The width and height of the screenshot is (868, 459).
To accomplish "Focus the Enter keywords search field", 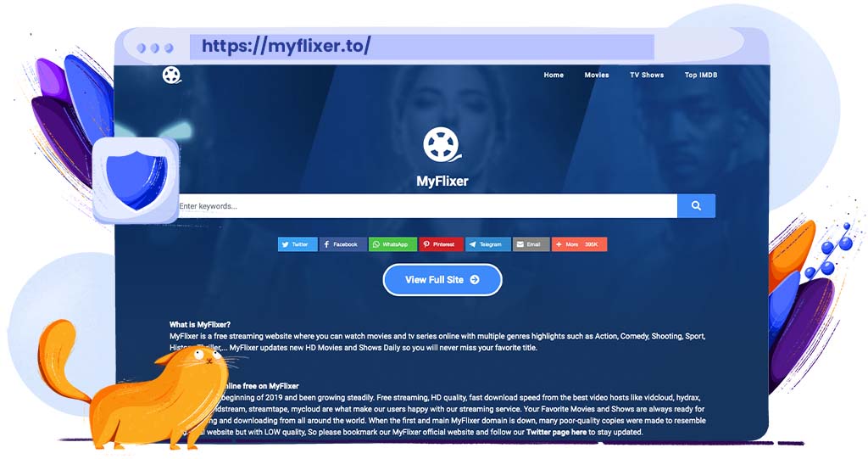I will click(427, 205).
